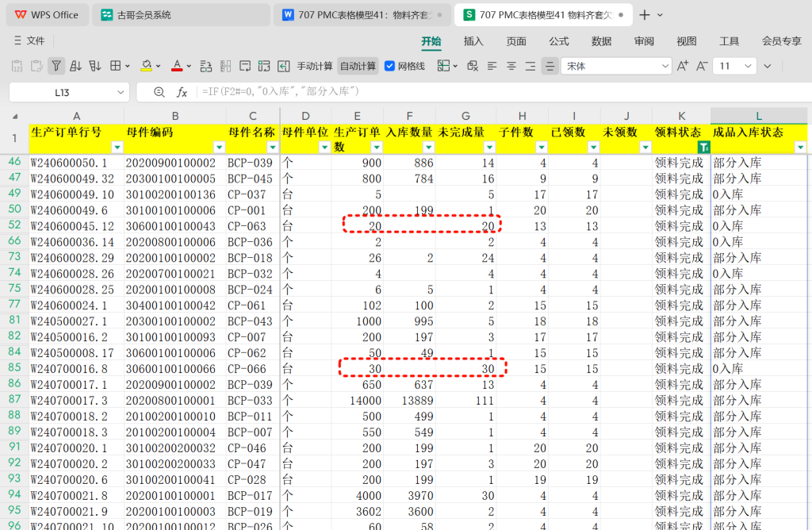Open filter dropdown for 母件编码 column

pos(219,148)
